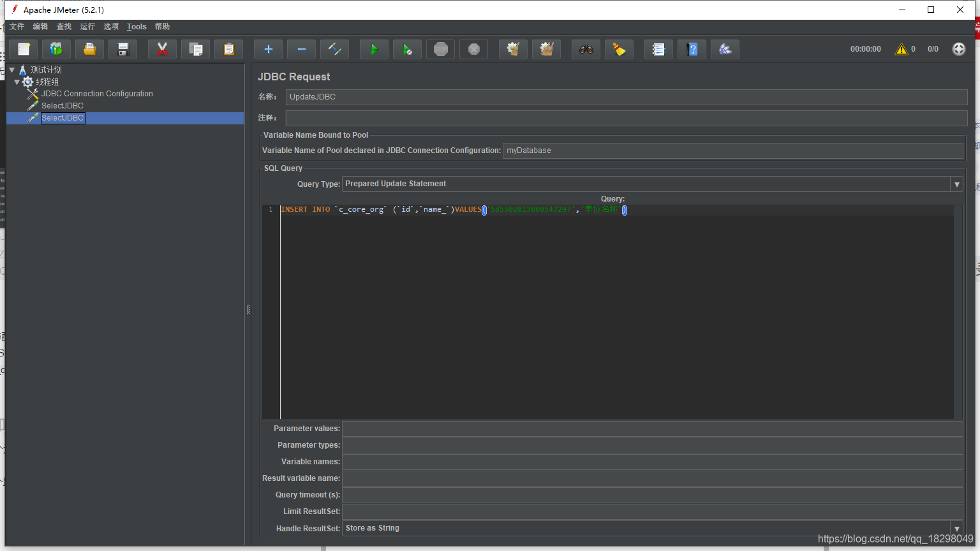
Task: Open the 编辑 menu
Action: (x=40, y=26)
